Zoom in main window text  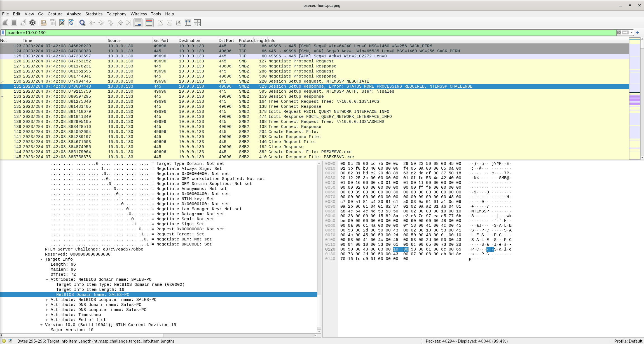pos(160,23)
